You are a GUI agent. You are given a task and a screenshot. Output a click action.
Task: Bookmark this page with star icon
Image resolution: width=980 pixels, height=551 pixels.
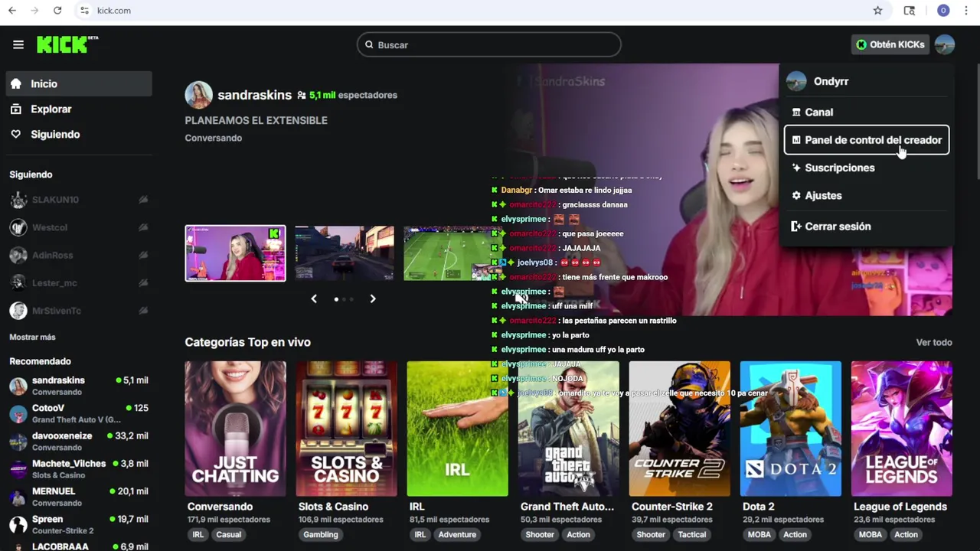click(x=877, y=11)
